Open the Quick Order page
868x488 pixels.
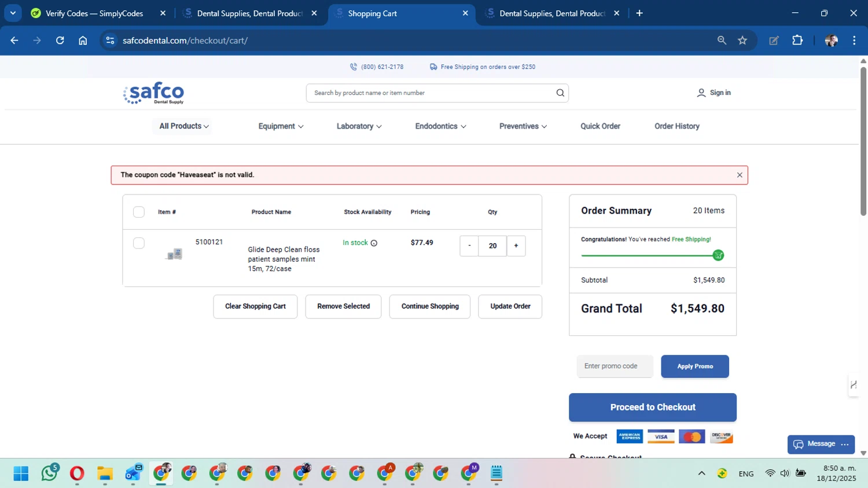tap(600, 126)
